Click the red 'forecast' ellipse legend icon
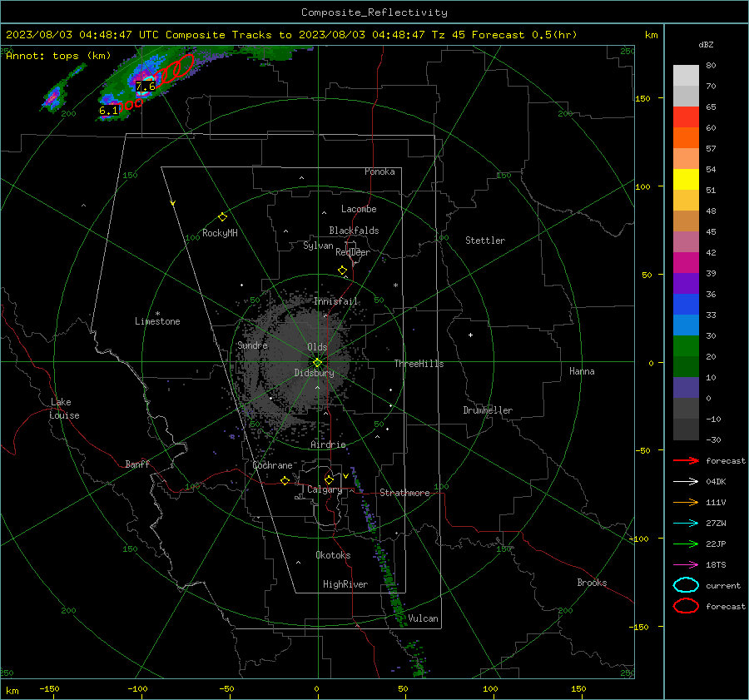The height and width of the screenshot is (700, 749). coord(686,606)
